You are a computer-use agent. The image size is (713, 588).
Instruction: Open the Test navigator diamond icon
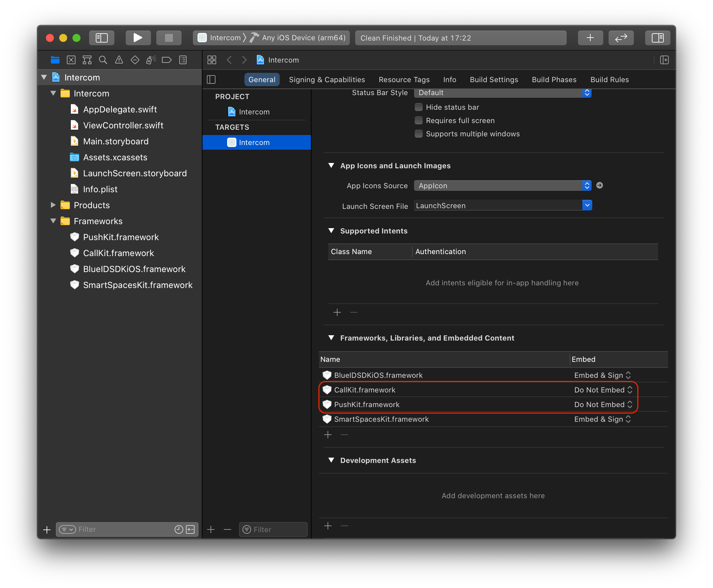pos(135,60)
